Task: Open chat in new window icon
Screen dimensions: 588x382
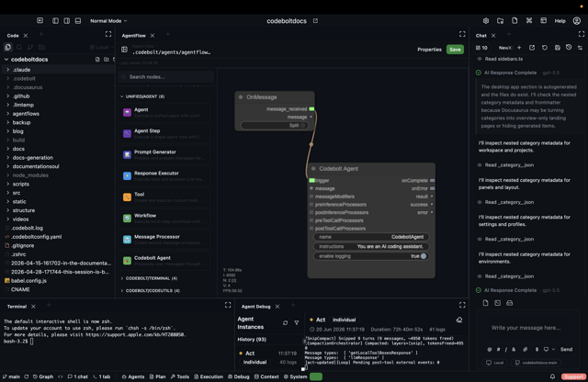Action: tap(532, 48)
